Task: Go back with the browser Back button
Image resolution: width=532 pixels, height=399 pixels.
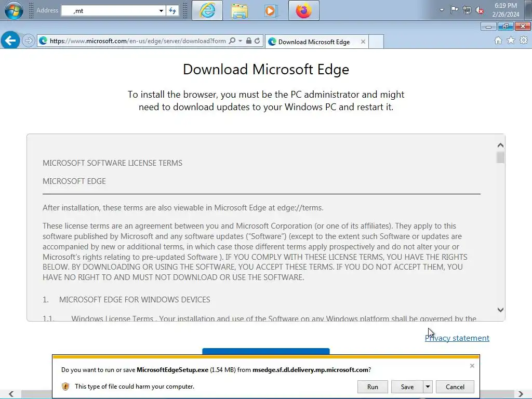Action: [10, 41]
